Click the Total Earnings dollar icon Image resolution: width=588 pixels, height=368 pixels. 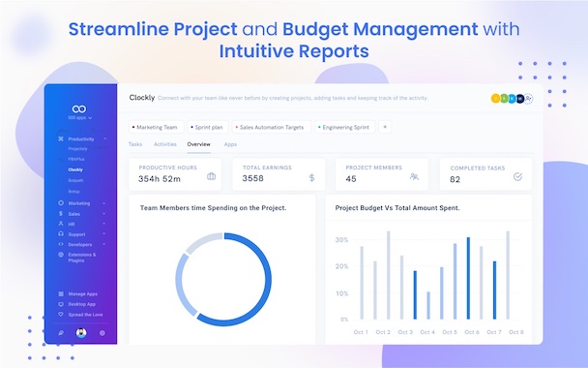[311, 177]
